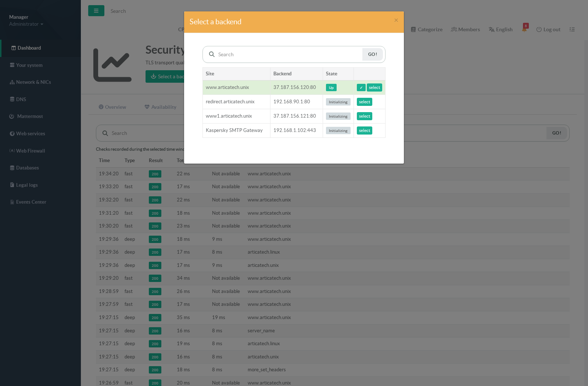Click more_set_headers entry in checks list

(x=267, y=369)
